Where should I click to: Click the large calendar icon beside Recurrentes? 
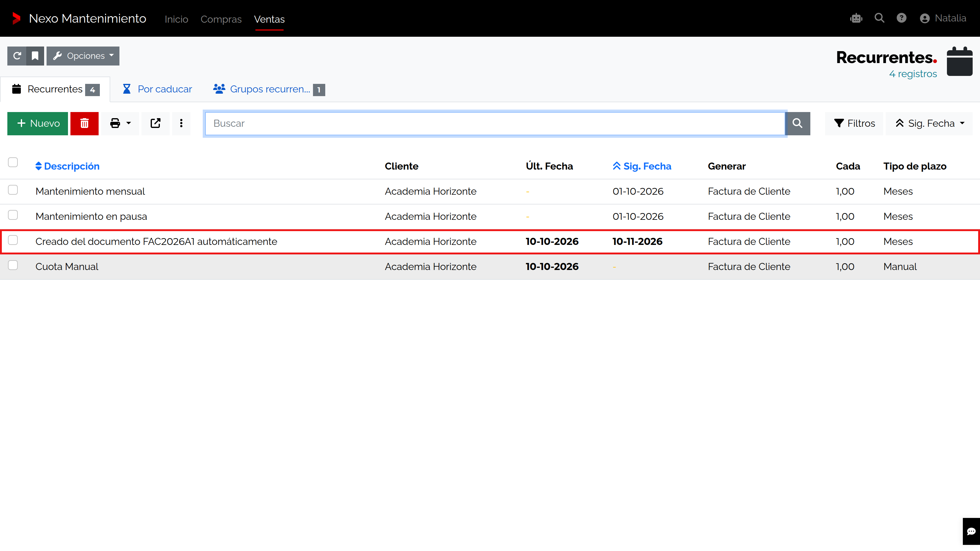(959, 61)
